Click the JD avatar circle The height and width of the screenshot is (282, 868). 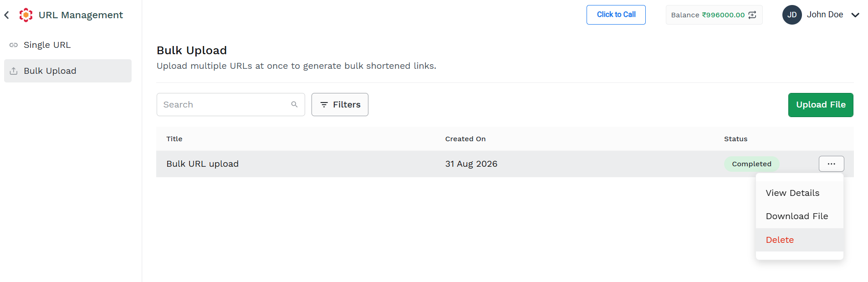792,15
